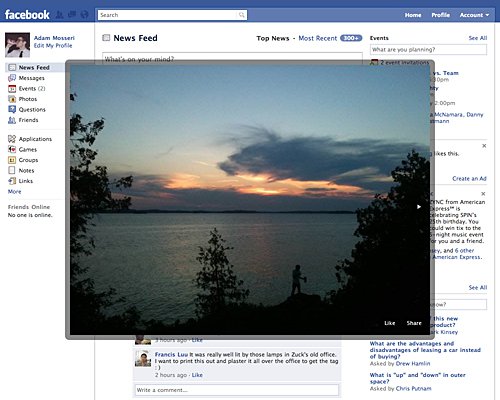Like the photo in the viewer
This screenshot has height=400, width=500.
tap(390, 323)
